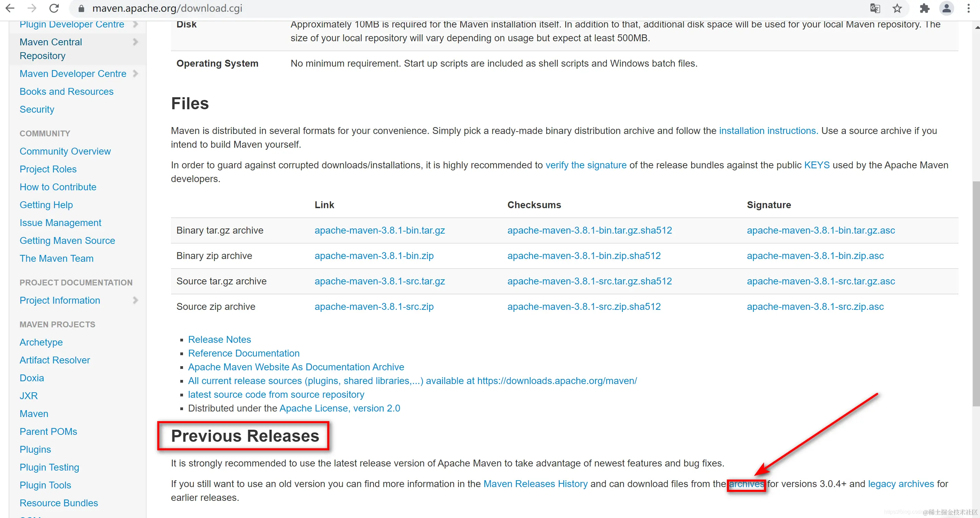Expand the Maven Central Repository chevron
Viewport: 980px width, 518px height.
tap(135, 42)
